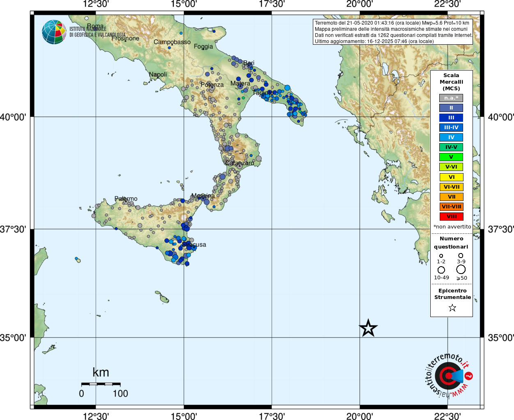
Task: Select the VII-VIII legend swatch
Action: 451,207
